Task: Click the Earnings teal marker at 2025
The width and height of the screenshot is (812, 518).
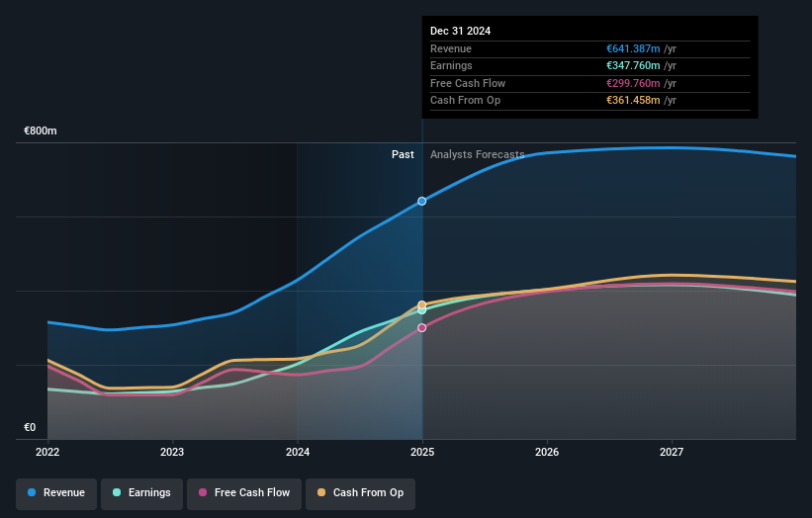Action: click(x=422, y=310)
